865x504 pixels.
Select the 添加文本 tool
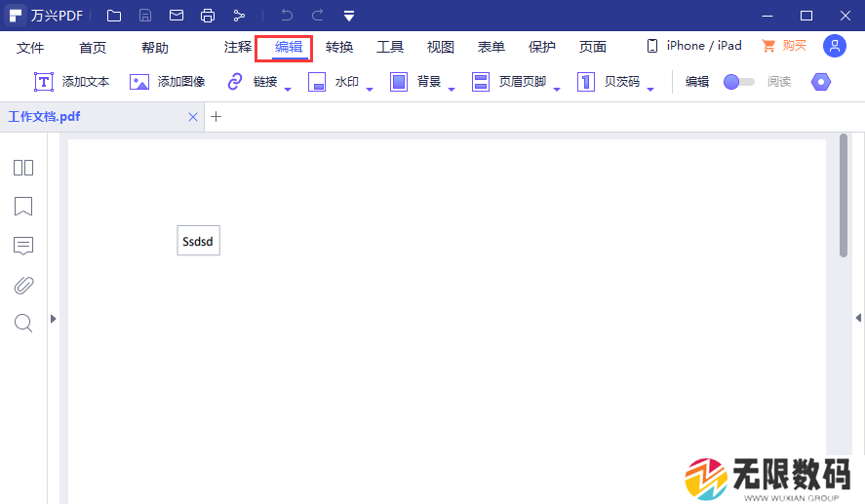pos(72,82)
